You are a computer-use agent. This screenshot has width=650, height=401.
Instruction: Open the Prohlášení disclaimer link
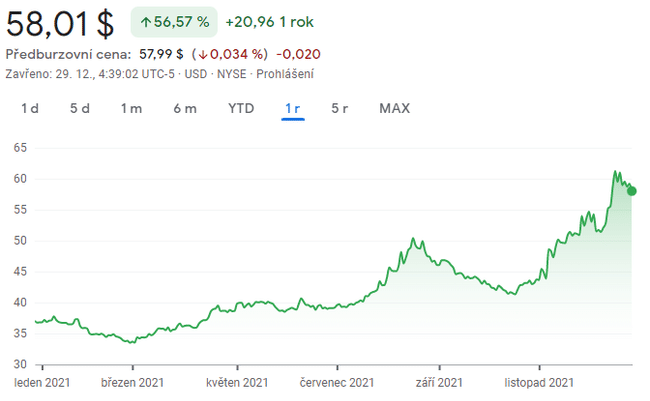[287, 73]
